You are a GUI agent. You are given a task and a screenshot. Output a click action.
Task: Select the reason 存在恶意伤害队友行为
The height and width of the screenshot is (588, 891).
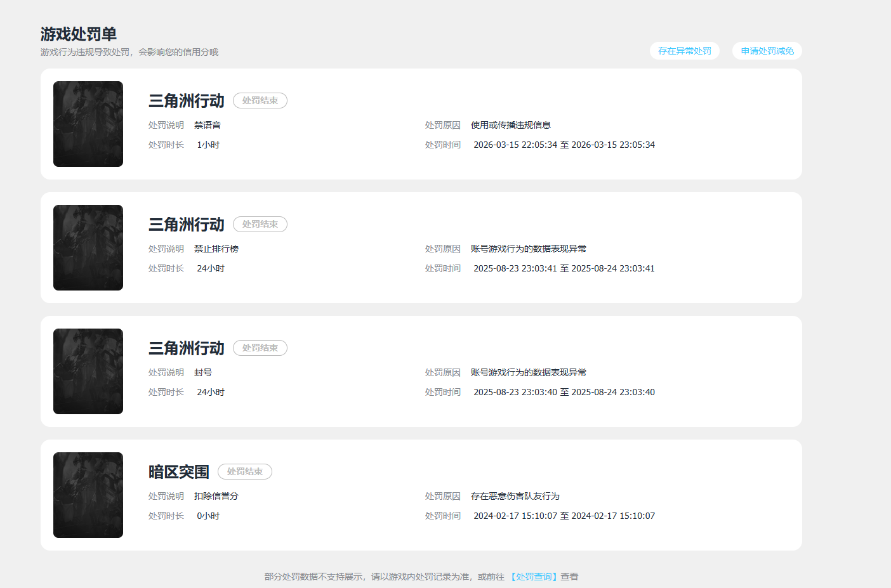515,496
